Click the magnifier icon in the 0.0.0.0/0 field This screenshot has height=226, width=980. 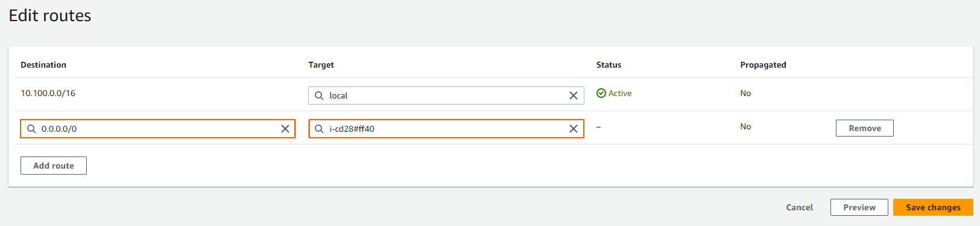[31, 129]
